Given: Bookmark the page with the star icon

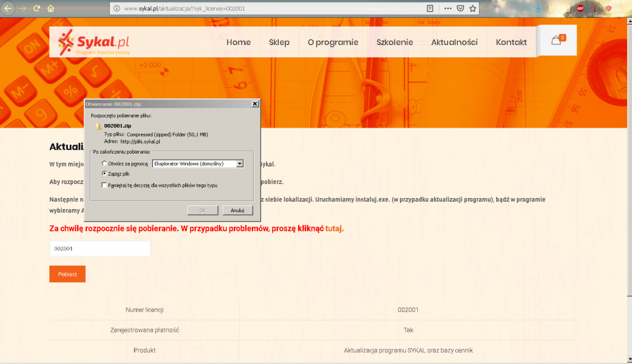Looking at the screenshot, I should pos(473,8).
